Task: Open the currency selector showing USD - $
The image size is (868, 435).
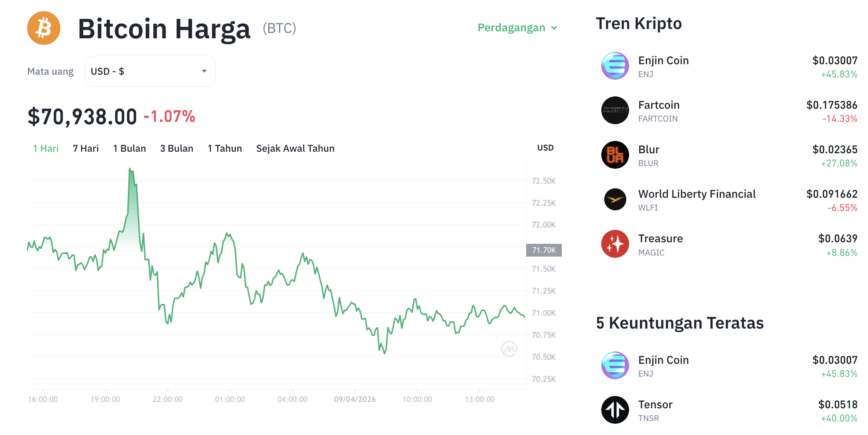Action: click(150, 71)
